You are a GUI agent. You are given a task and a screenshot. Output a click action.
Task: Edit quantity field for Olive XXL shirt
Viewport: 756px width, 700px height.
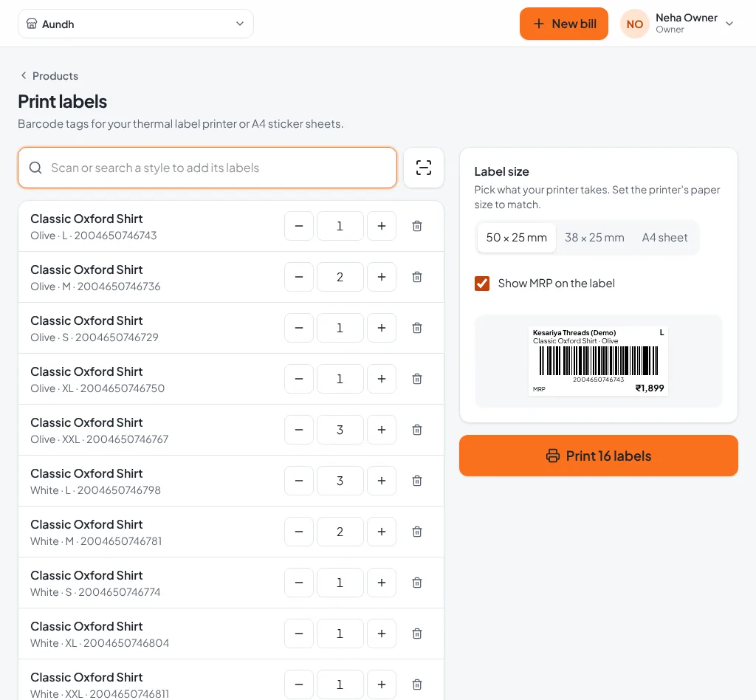340,430
